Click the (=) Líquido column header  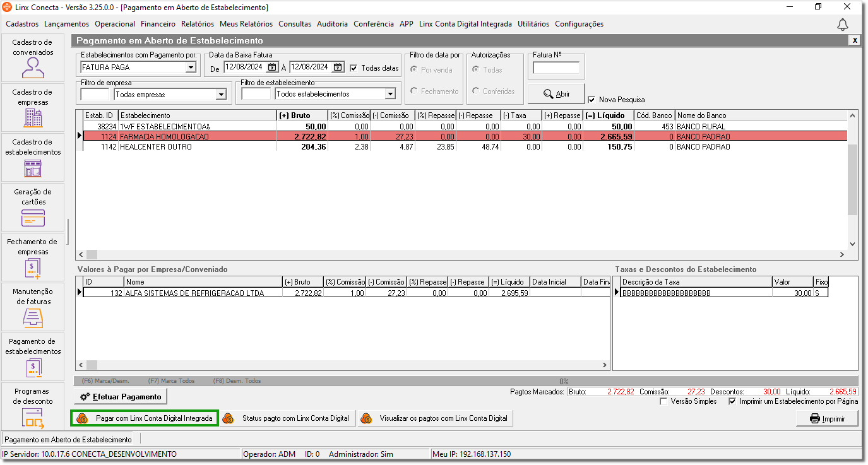point(609,115)
